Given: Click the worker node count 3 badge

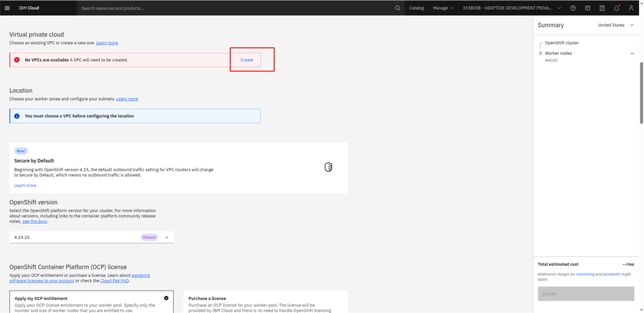Looking at the screenshot, I should click(540, 53).
